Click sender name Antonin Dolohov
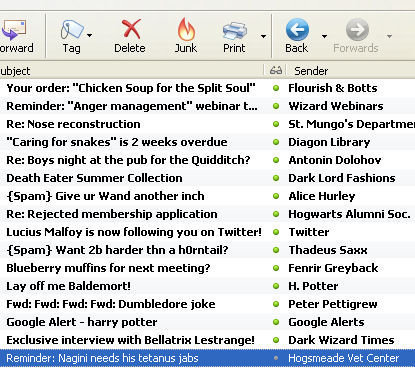 click(x=335, y=160)
